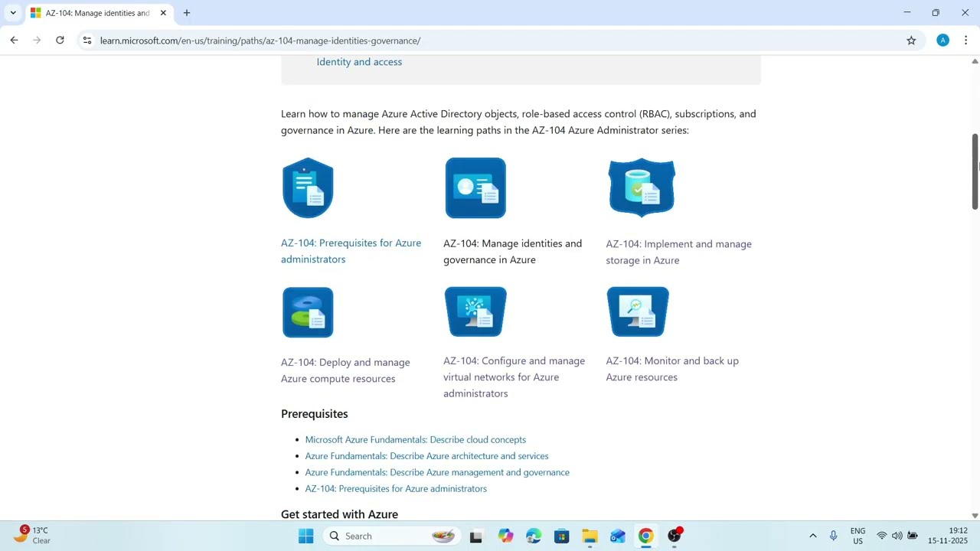Viewport: 980px width, 551px height.
Task: Bookmark this page with the star icon
Action: (911, 41)
